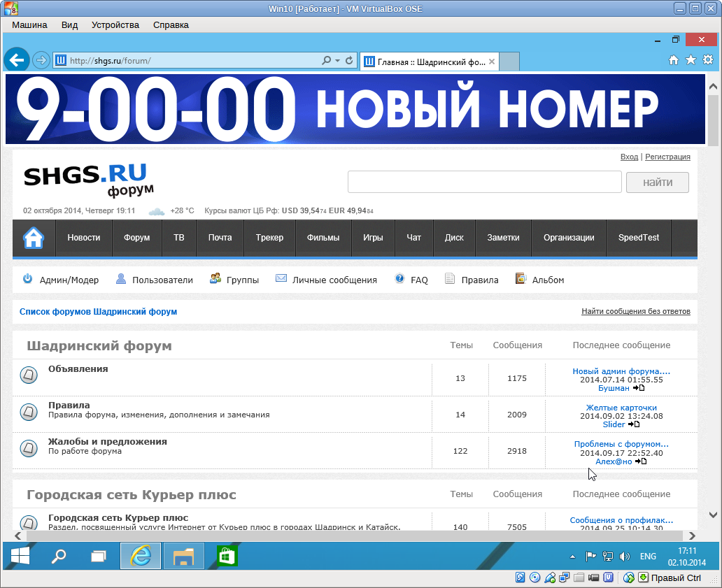Click the FAQ question mark icon
Screen dimensions: 722x588
tap(399, 278)
